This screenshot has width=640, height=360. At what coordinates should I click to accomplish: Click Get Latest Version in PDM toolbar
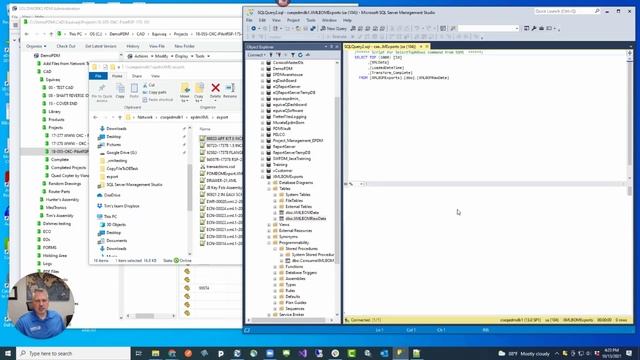point(101,46)
